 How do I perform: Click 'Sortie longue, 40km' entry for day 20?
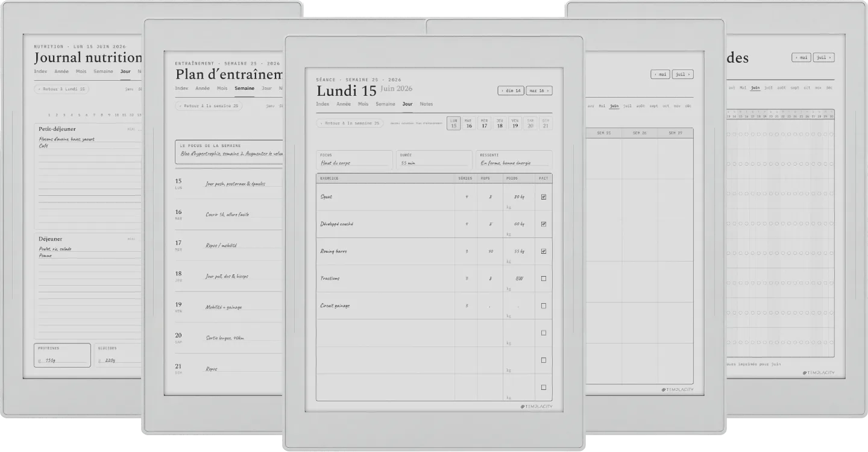pos(225,338)
